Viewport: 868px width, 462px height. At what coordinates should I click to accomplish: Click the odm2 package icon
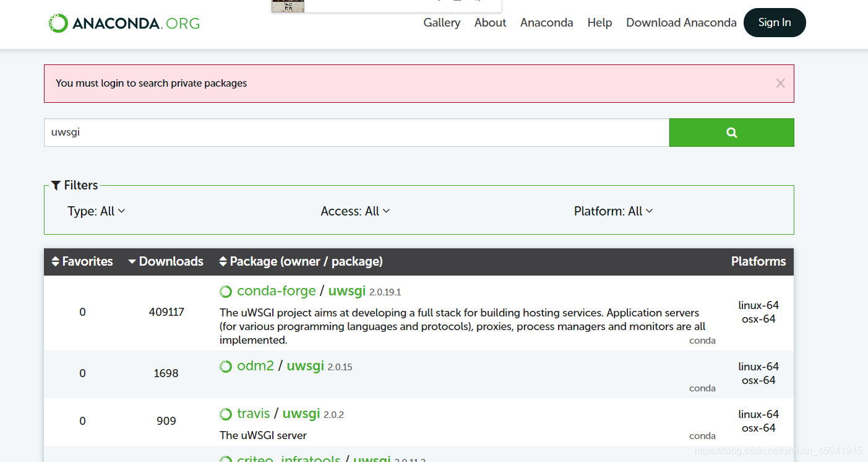click(226, 367)
